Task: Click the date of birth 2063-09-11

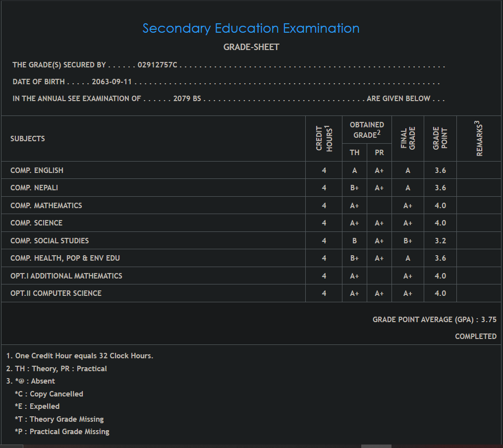Action: (112, 82)
